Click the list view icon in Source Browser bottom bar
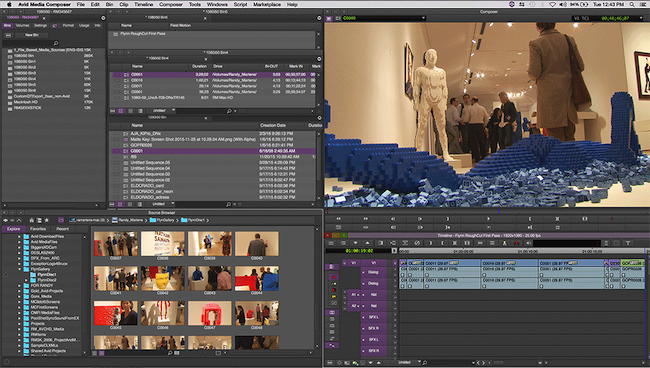650x368 pixels. tap(95, 353)
